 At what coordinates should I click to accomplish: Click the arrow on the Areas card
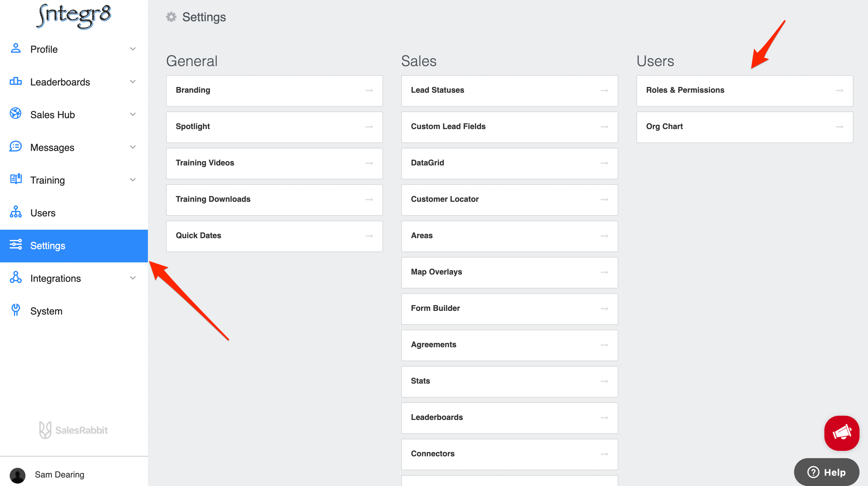pyautogui.click(x=604, y=236)
